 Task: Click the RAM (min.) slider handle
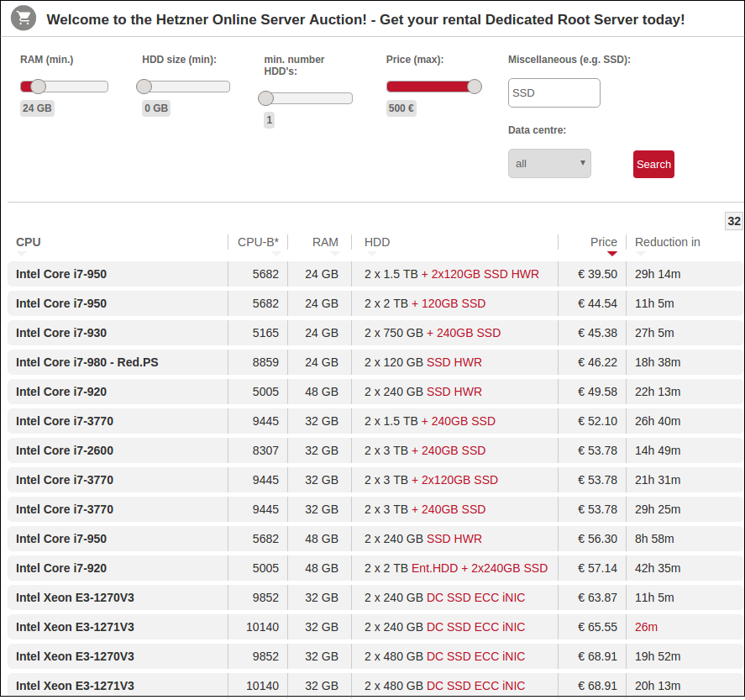38,87
